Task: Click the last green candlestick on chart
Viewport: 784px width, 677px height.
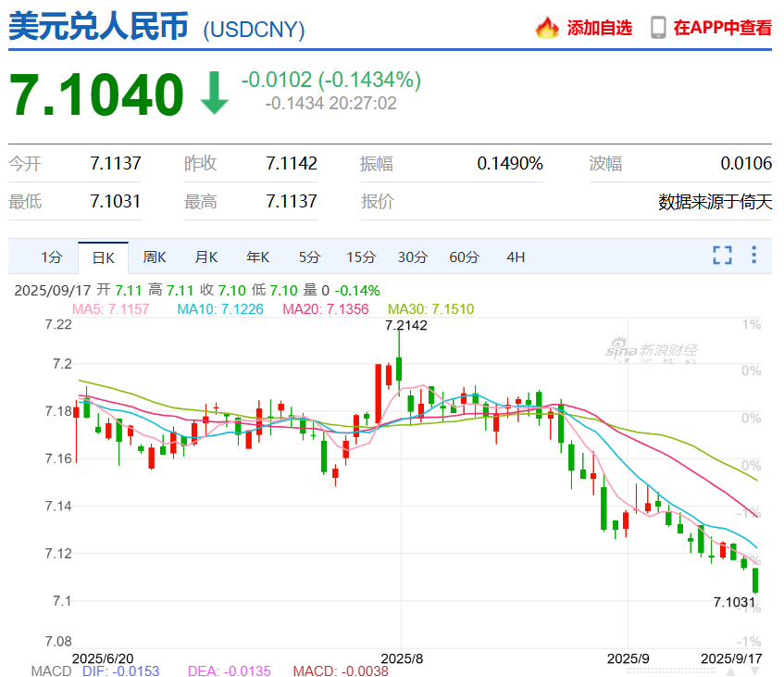Action: point(755,581)
